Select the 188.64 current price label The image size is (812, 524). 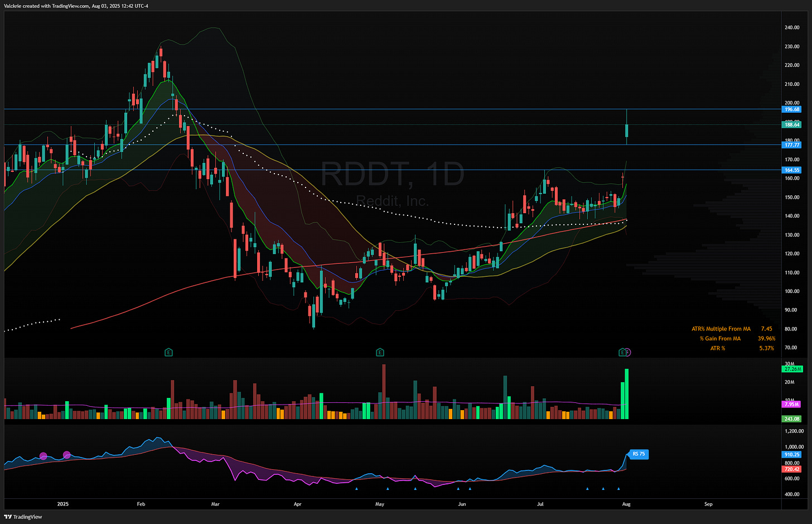[x=792, y=125]
